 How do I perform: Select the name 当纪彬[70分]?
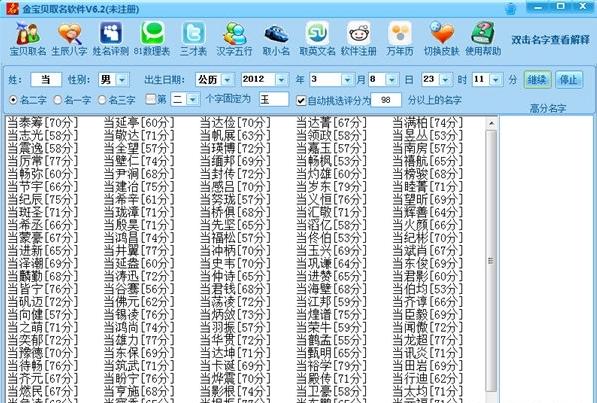(428, 238)
